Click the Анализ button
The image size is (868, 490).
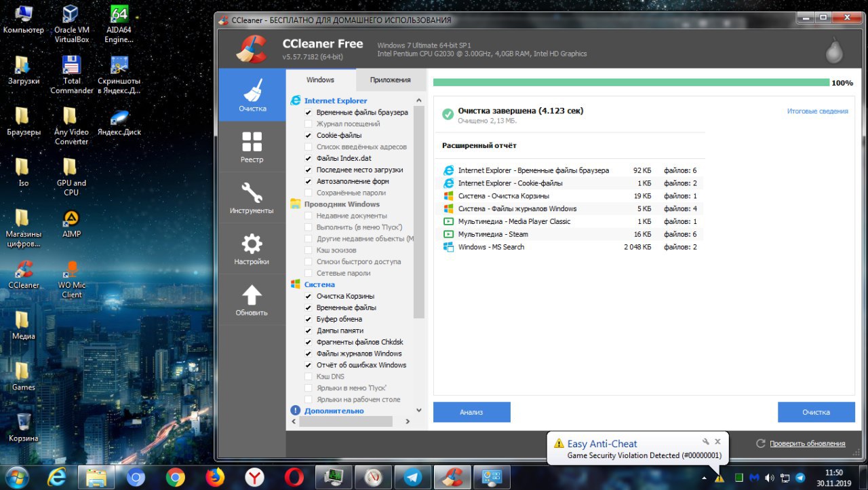[471, 412]
